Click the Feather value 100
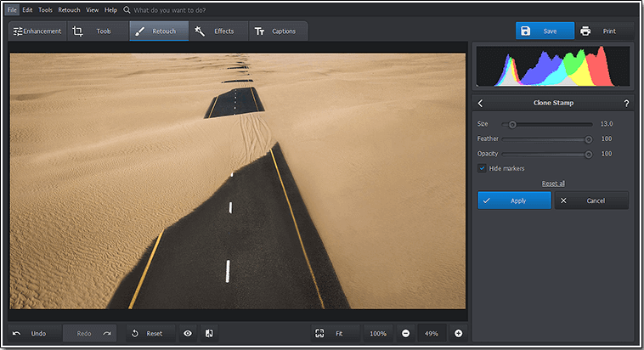 (607, 138)
